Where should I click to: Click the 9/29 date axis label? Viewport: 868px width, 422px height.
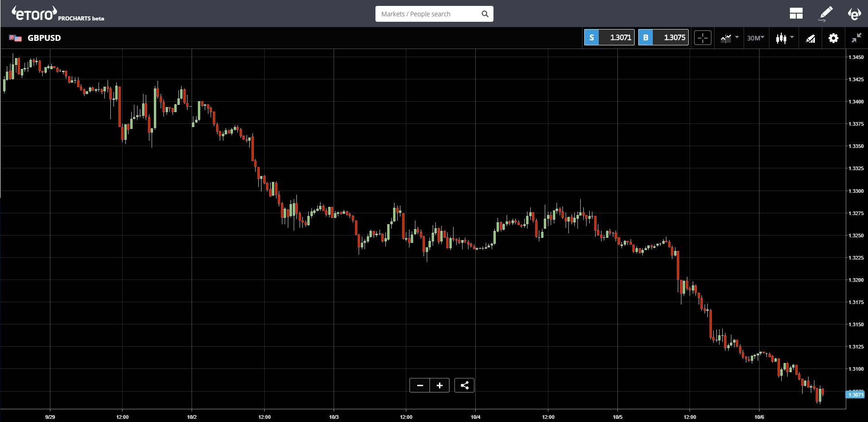50,417
